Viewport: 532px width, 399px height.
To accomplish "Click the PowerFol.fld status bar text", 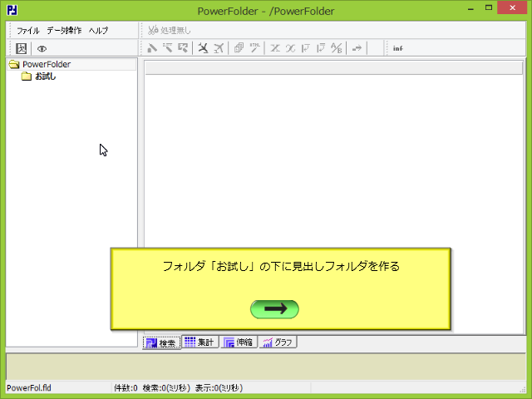I will coord(29,388).
